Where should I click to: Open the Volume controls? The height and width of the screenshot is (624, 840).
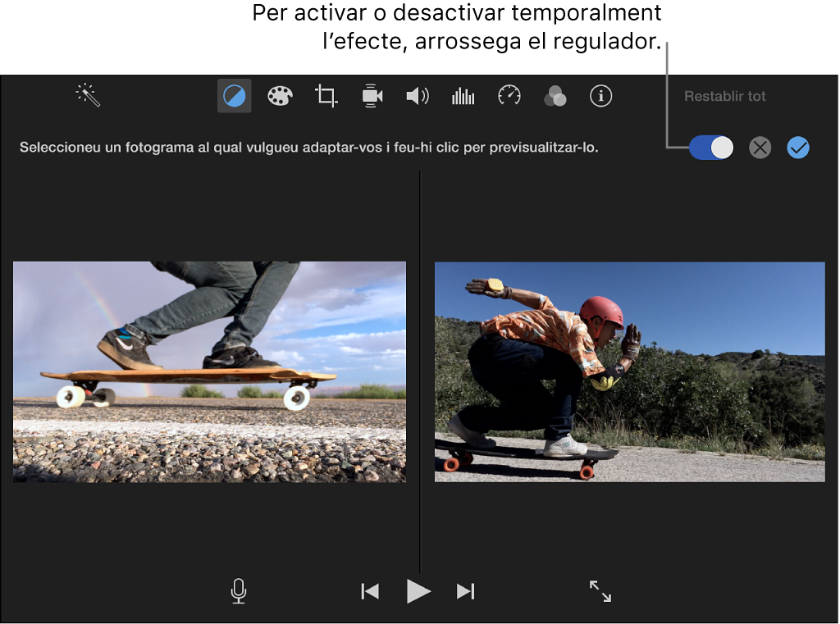[x=417, y=95]
